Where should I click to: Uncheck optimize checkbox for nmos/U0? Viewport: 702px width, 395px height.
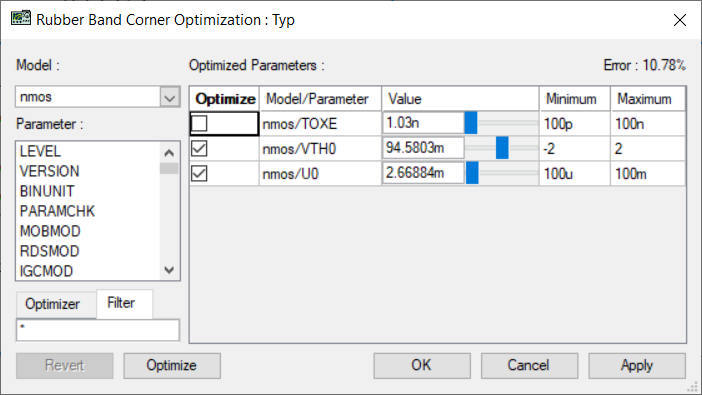(x=199, y=173)
